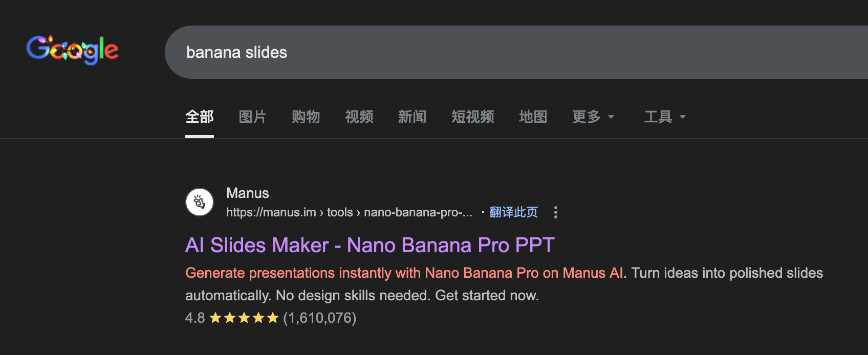Open the three-dot result options menu

tap(556, 212)
